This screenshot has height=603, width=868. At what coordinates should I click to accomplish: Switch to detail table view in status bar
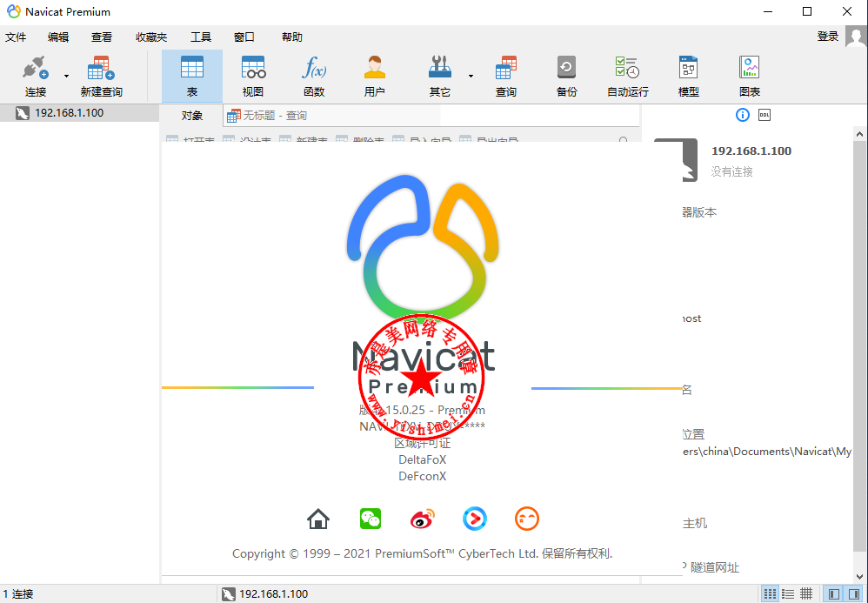tap(806, 594)
